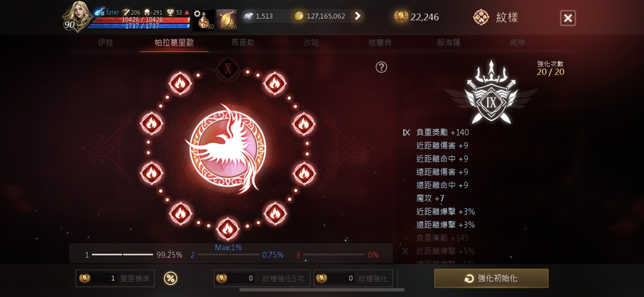Click the 99.25% tier 1 probability bar

(x=133, y=254)
